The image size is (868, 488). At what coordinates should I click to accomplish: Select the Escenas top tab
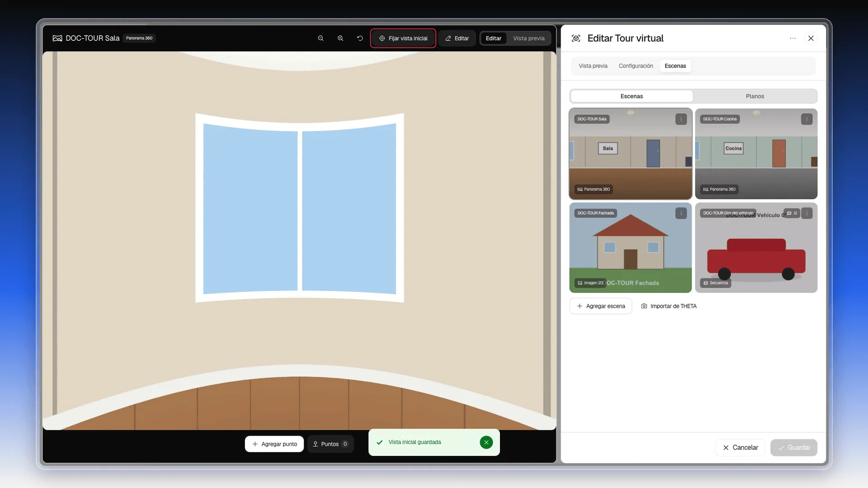[x=675, y=66]
